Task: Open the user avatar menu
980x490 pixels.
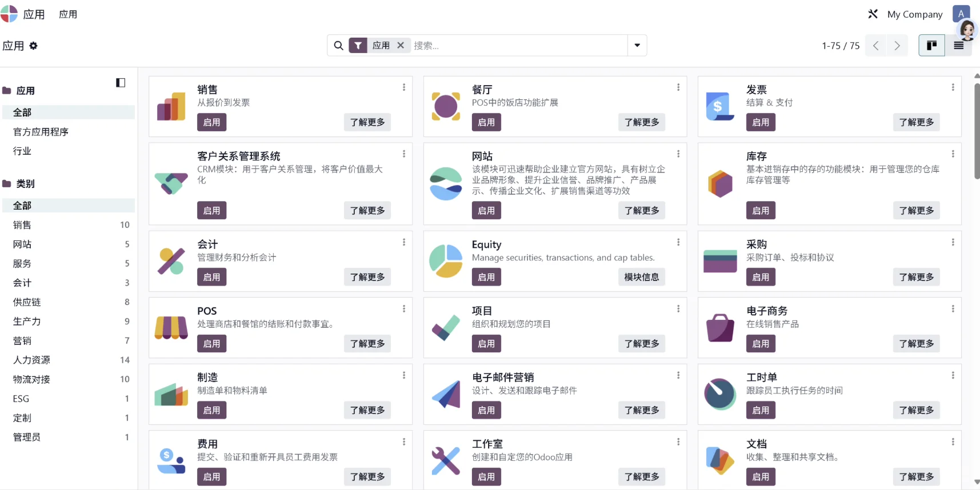Action: [962, 14]
